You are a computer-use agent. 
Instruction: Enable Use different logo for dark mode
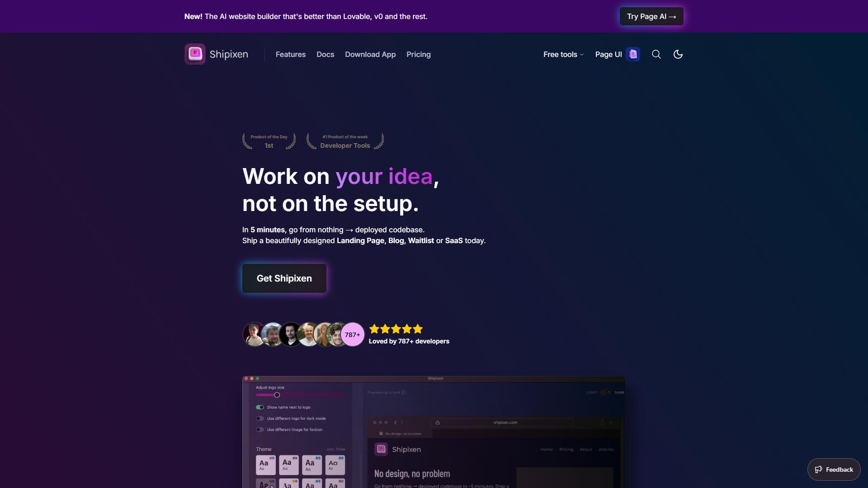coord(260,418)
